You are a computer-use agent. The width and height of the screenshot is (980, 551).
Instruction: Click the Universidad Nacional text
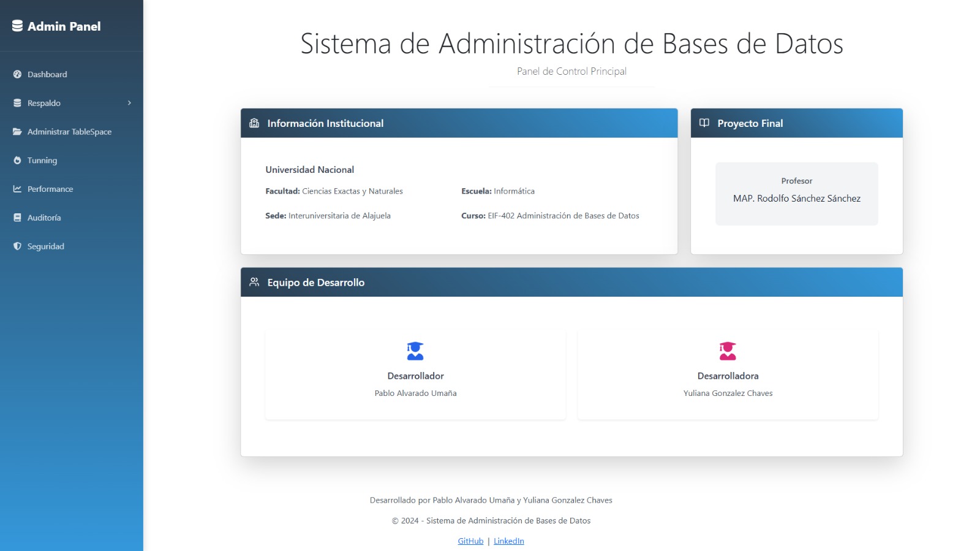coord(309,170)
